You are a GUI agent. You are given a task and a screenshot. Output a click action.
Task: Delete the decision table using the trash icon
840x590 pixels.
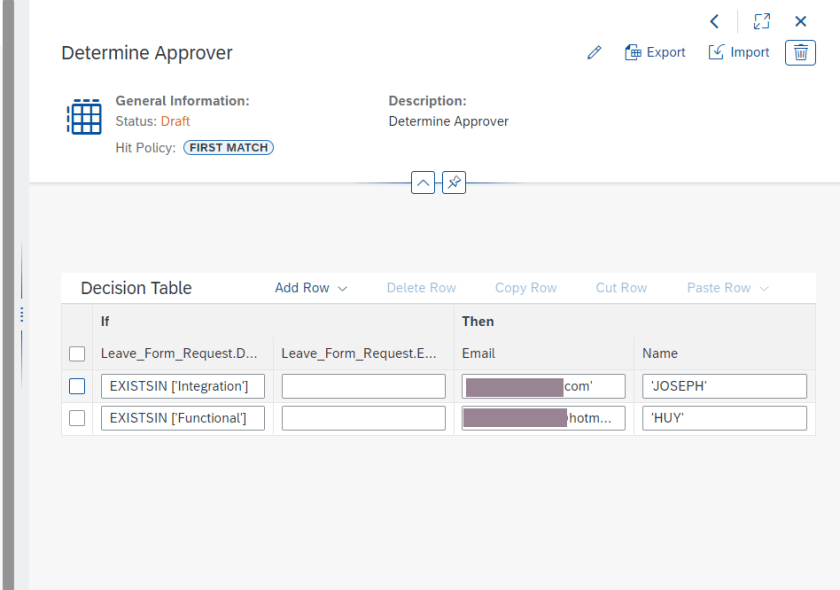800,52
